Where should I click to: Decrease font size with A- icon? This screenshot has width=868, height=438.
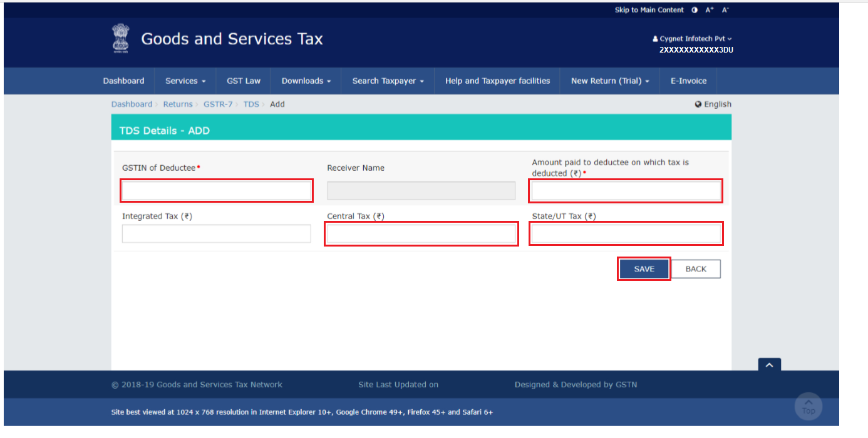point(725,10)
